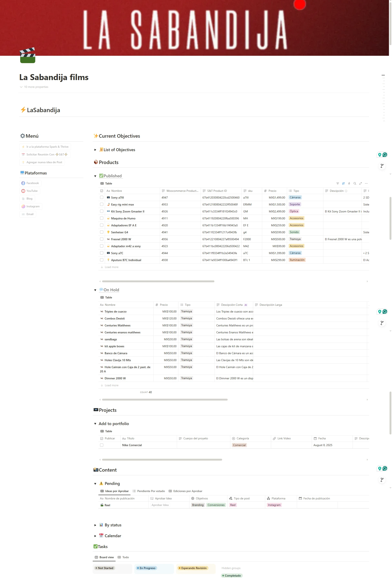Screen dimensions: 392x586
Task: Collapse the On Hold toggle
Action: pos(95,290)
